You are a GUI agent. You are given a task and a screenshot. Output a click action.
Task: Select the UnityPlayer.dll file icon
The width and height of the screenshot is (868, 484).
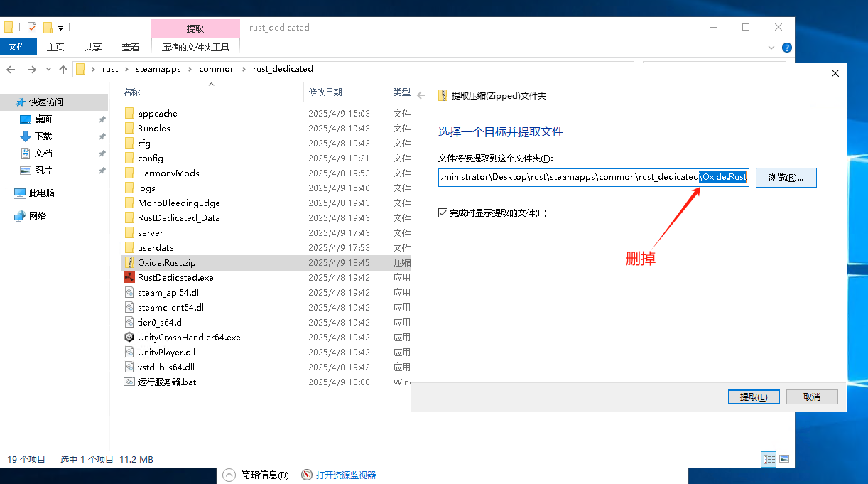point(129,352)
